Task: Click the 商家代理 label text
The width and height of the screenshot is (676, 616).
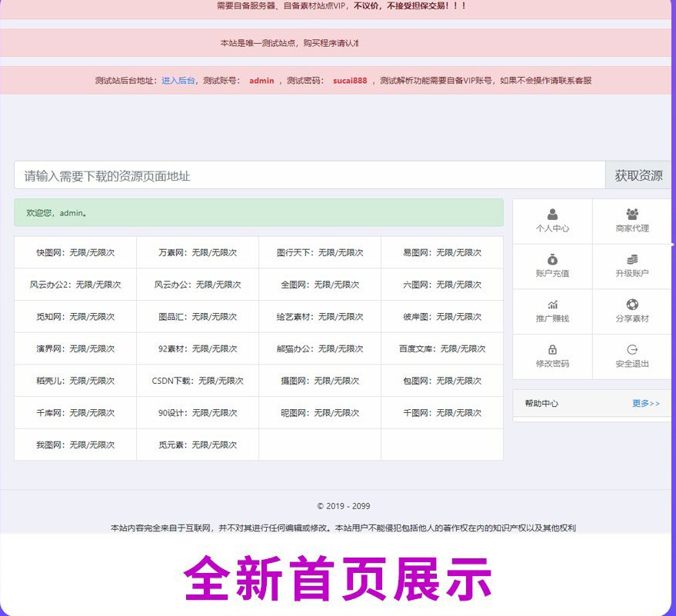Action: coord(632,228)
